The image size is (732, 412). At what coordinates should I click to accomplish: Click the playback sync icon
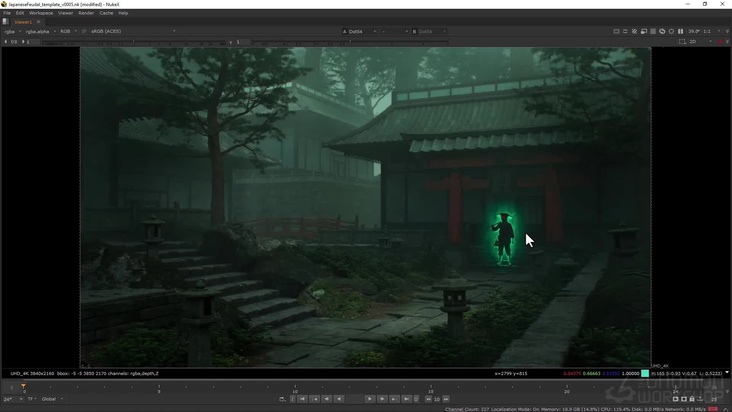coord(282,399)
